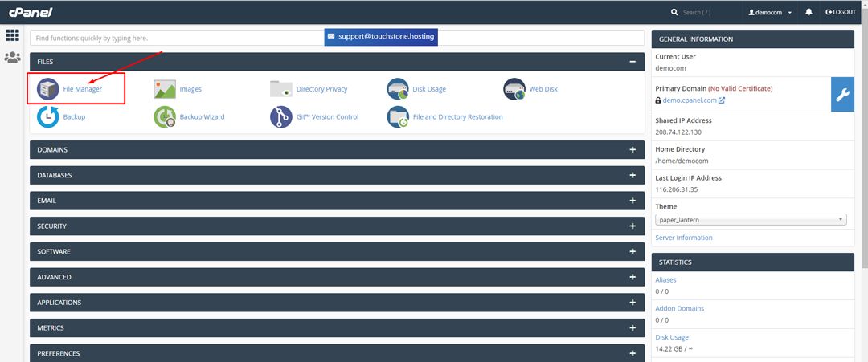The height and width of the screenshot is (362, 868).
Task: Click the 116.206.31.35 last login IP
Action: click(x=677, y=189)
